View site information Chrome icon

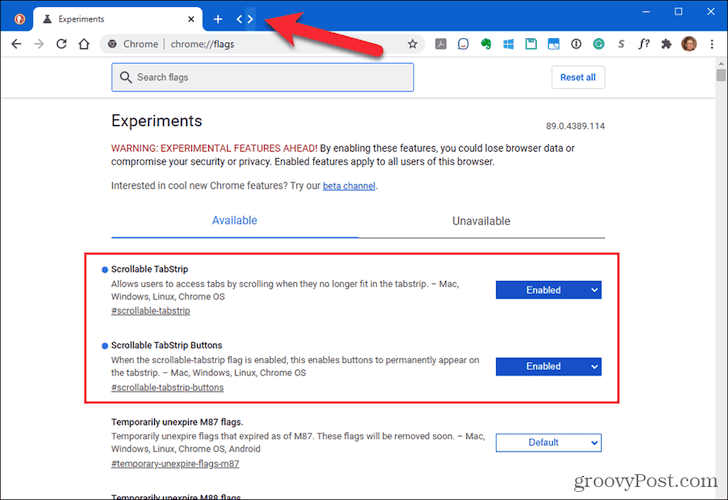(x=112, y=44)
